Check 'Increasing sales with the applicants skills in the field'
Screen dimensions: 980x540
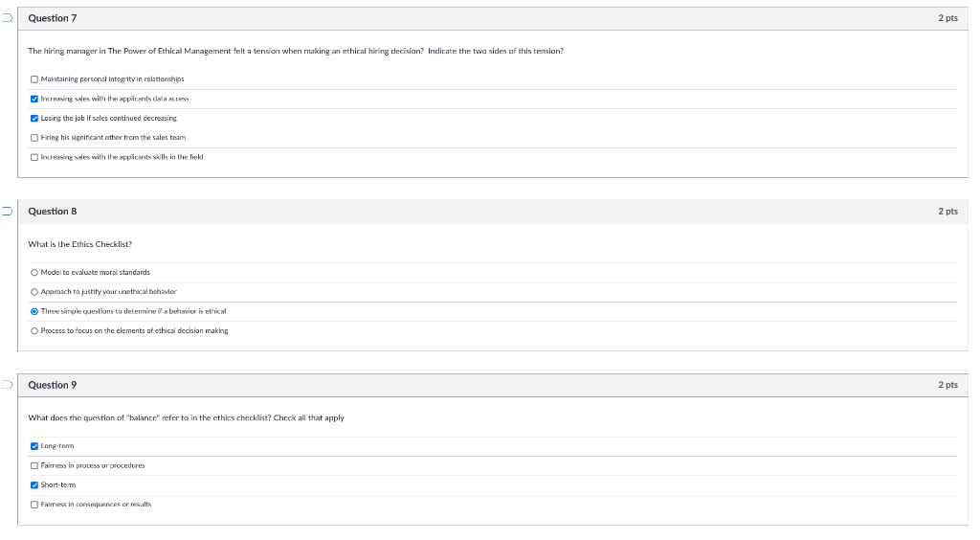34,157
